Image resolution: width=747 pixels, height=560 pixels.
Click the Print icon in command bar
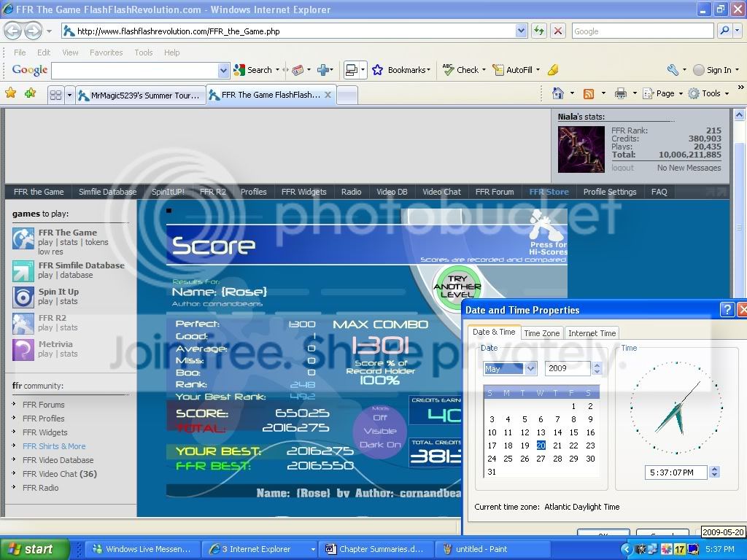[620, 93]
